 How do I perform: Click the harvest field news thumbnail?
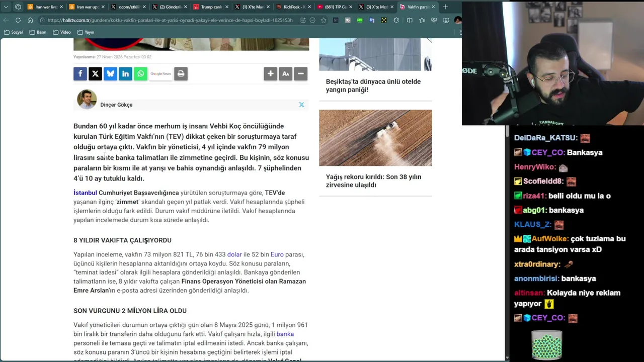coord(375,138)
